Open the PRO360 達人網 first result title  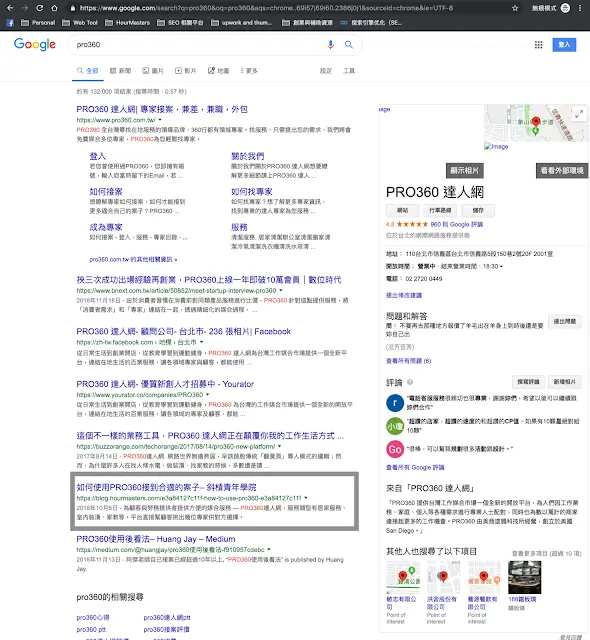click(162, 109)
